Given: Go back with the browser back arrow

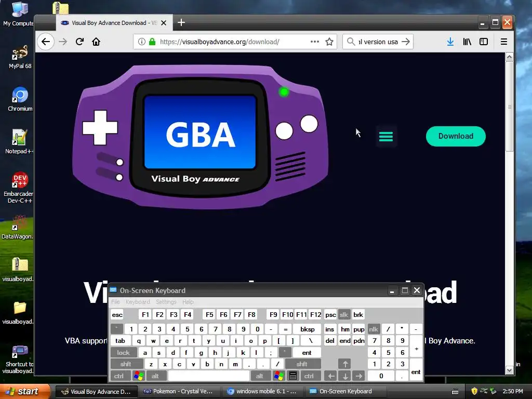Looking at the screenshot, I should pos(46,42).
